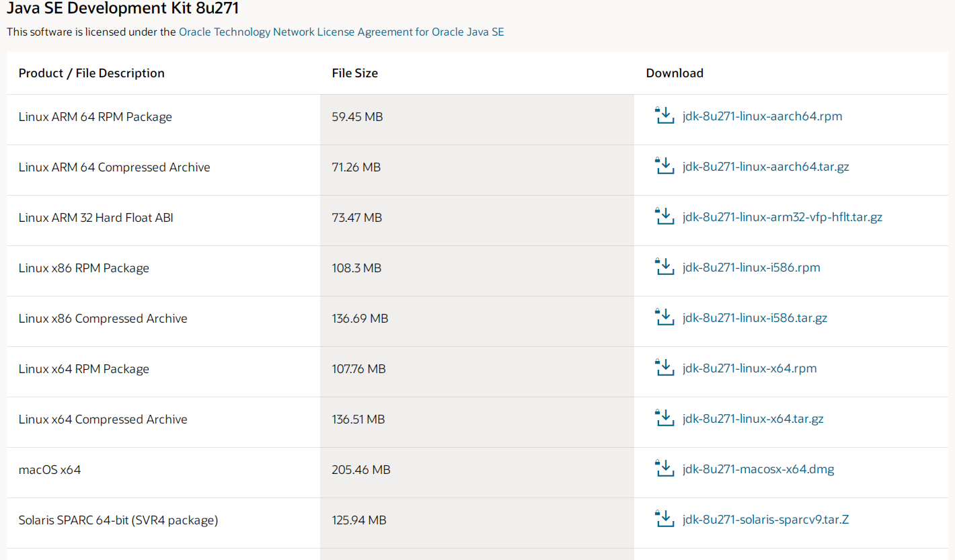955x560 pixels.
Task: Click download icon for jdk-8u271-macosx-x64.dmg
Action: [664, 469]
